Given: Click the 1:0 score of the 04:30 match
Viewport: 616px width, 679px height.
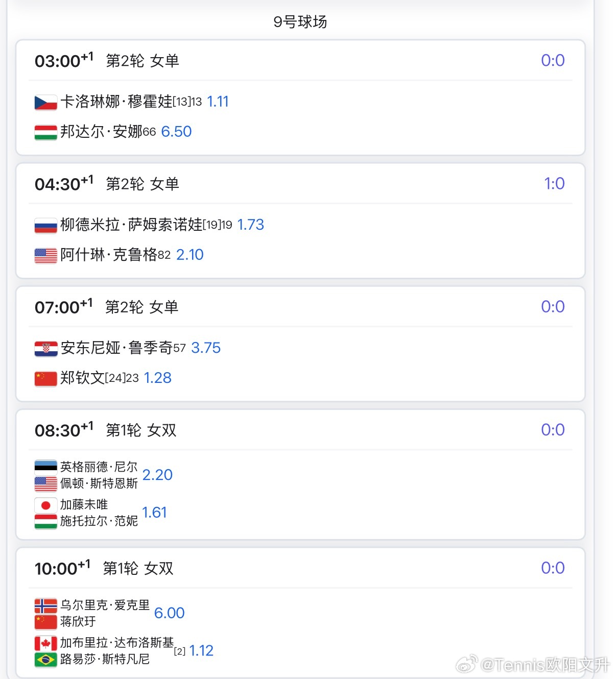Looking at the screenshot, I should point(554,184).
